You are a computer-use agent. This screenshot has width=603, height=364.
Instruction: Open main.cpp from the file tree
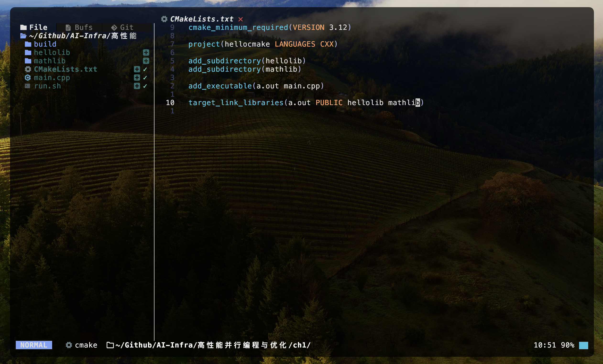click(52, 77)
